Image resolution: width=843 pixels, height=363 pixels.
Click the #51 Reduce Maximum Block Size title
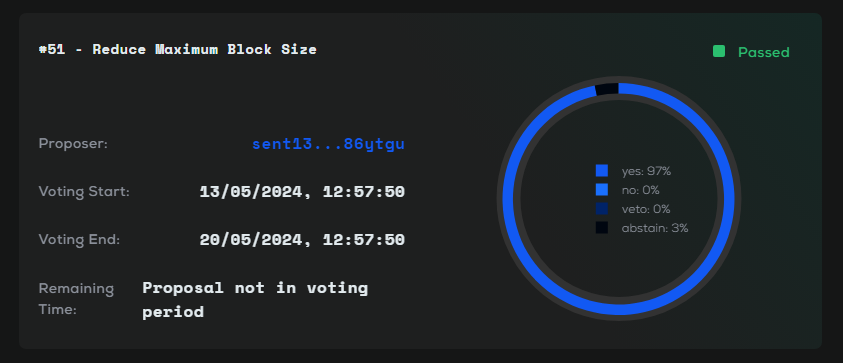click(x=178, y=49)
